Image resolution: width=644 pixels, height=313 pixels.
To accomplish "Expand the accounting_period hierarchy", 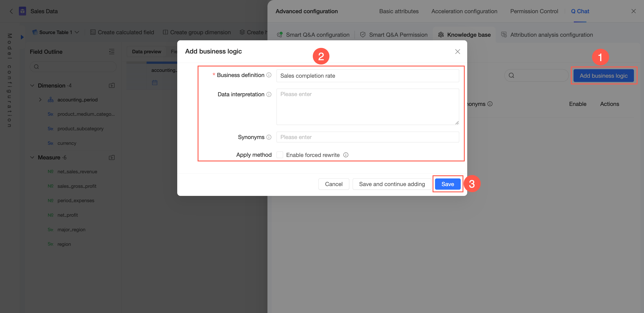I will [x=40, y=100].
